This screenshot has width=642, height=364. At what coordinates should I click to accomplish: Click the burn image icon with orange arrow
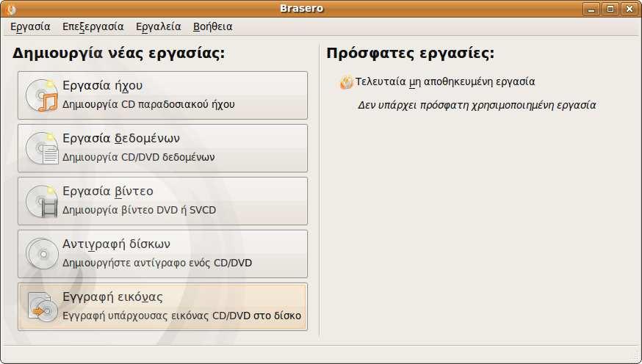coord(42,307)
